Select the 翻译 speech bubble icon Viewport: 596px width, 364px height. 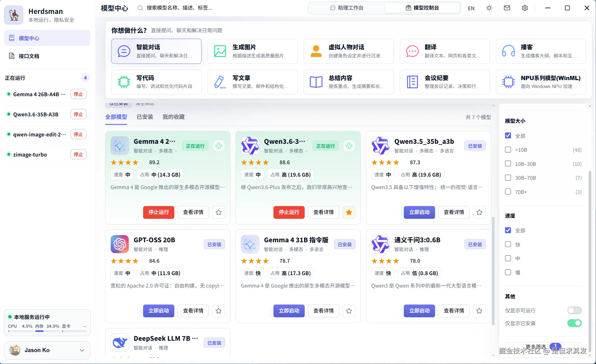pyautogui.click(x=412, y=51)
